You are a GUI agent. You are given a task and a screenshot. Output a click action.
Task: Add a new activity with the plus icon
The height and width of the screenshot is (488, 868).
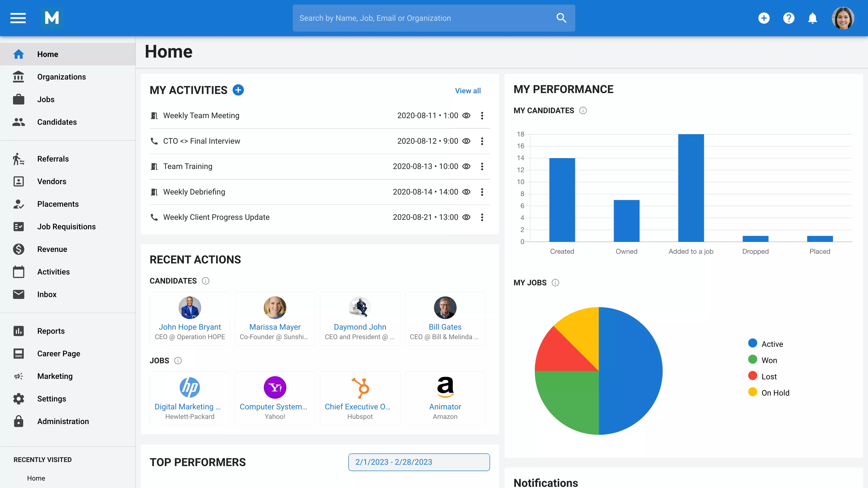tap(238, 90)
